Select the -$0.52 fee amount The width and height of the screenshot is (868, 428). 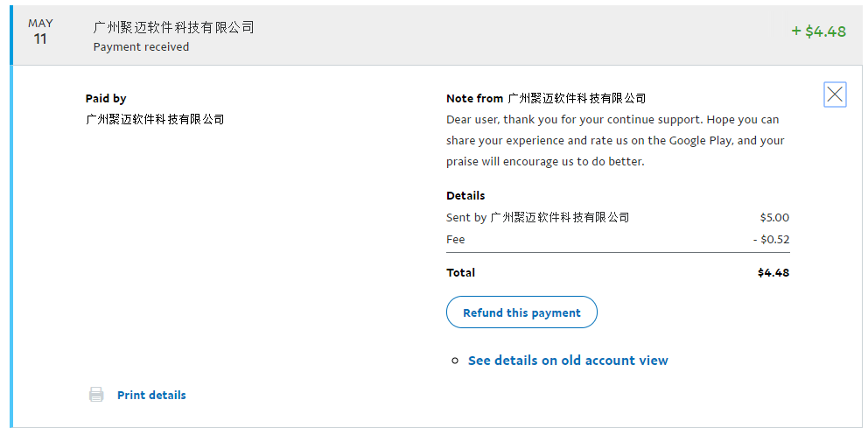[771, 239]
